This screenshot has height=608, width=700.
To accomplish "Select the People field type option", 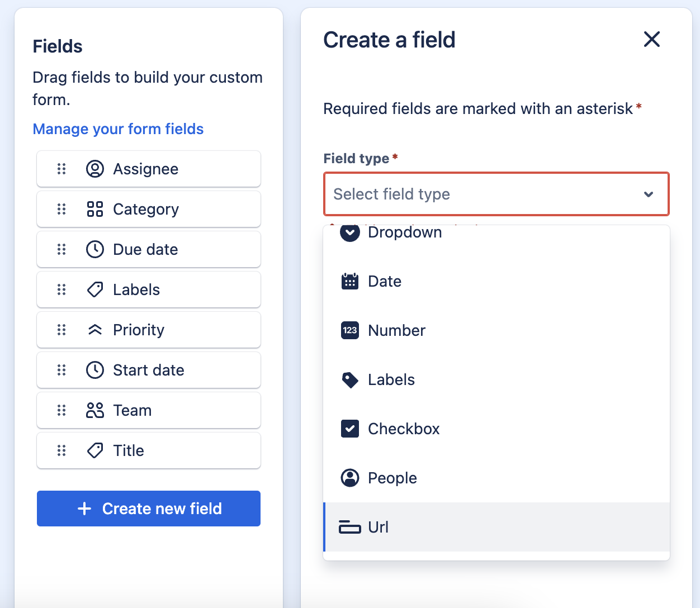I will (496, 478).
